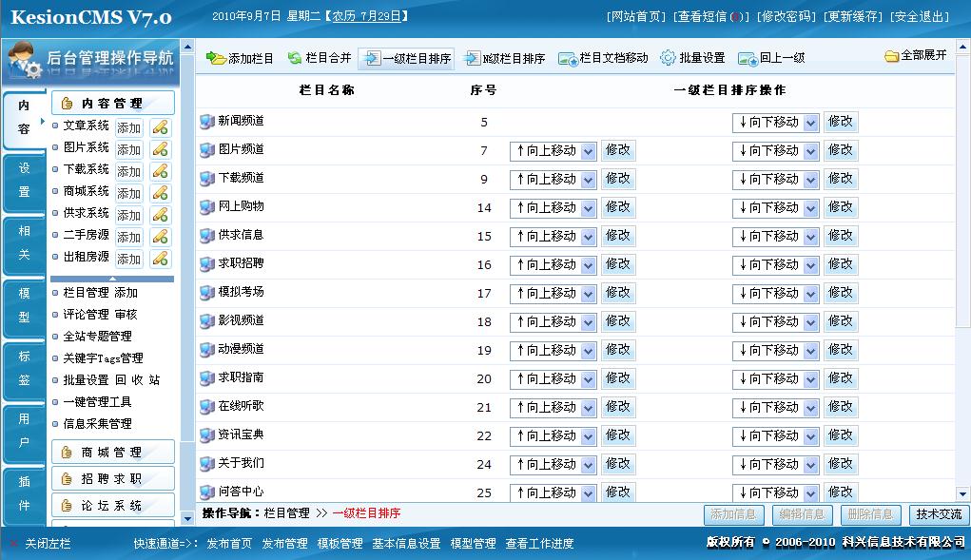Expand all folders with 全部展开
This screenshot has width=971, height=560.
[x=916, y=56]
